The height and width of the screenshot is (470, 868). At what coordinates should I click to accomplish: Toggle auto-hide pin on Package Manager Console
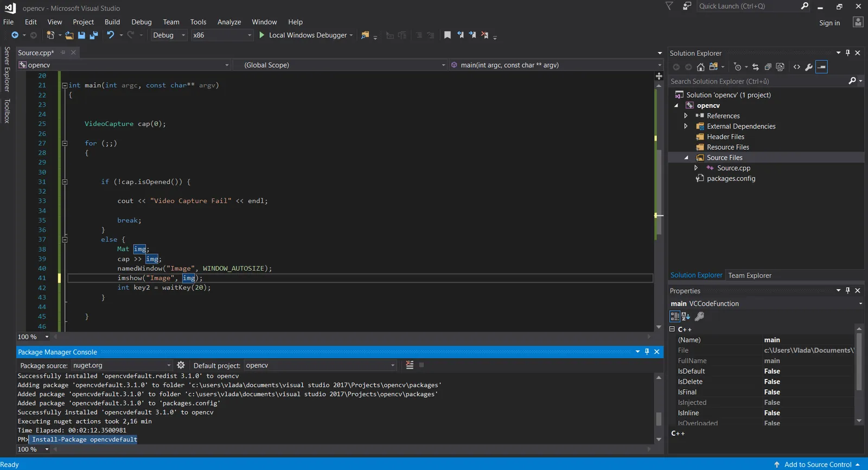(x=647, y=352)
